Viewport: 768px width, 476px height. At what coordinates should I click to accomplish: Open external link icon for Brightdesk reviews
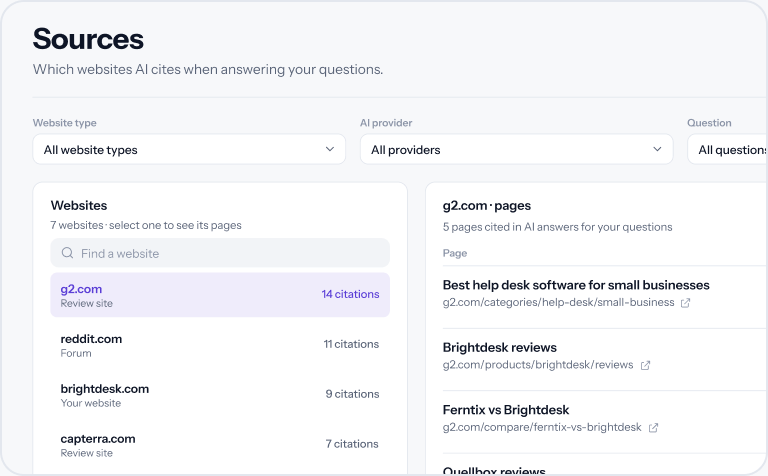645,365
